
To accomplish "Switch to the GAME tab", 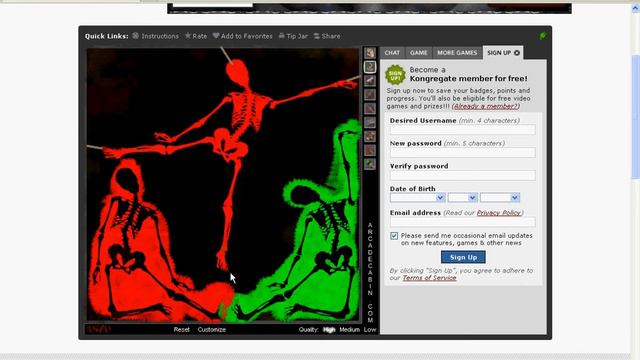I will point(418,53).
